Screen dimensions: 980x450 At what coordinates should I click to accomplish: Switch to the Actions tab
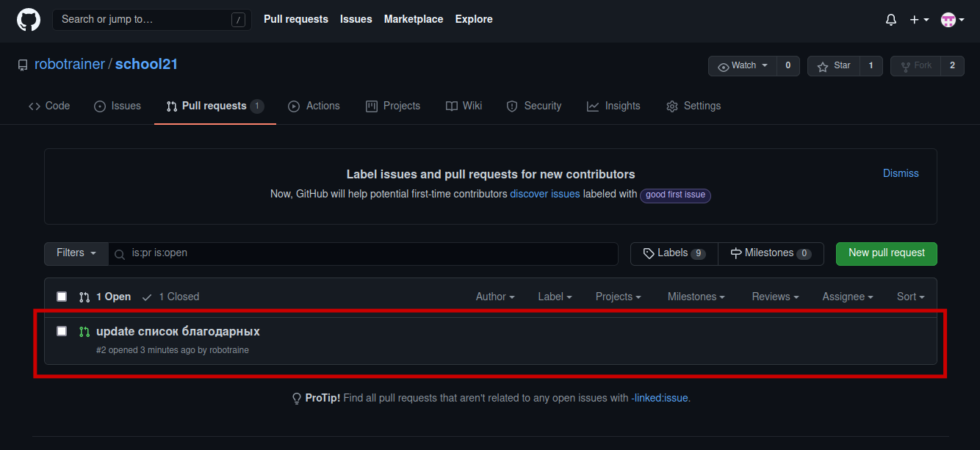(314, 106)
